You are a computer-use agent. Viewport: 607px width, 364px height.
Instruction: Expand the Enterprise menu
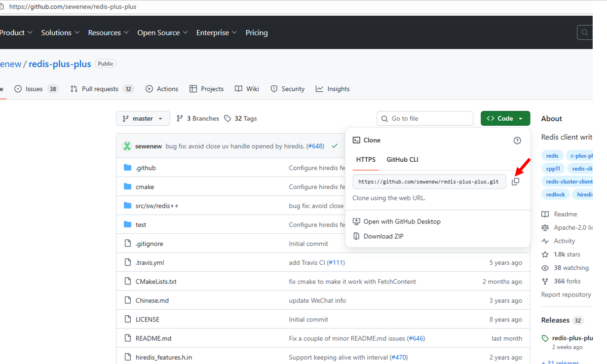[217, 33]
